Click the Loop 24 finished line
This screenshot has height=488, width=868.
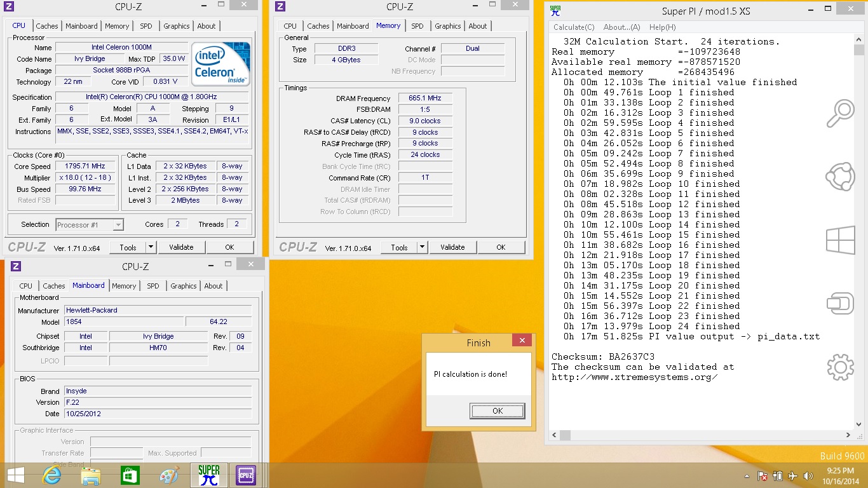pos(652,326)
